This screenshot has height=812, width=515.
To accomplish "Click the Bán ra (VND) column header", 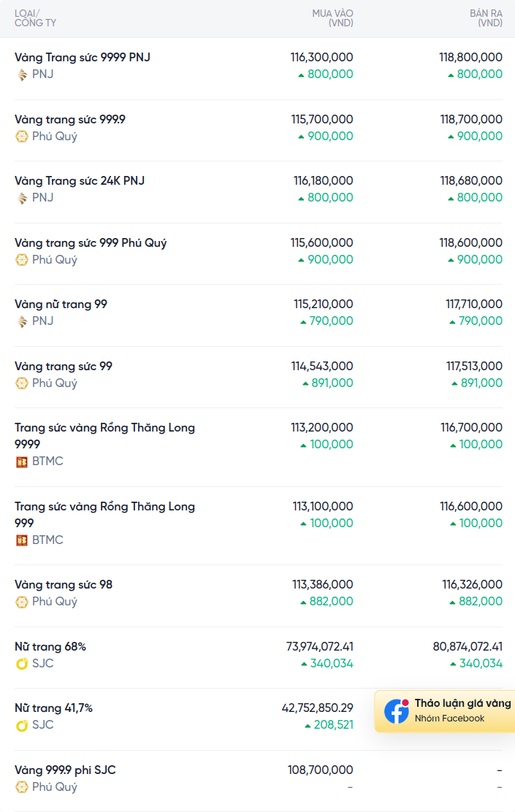I will pos(486,18).
